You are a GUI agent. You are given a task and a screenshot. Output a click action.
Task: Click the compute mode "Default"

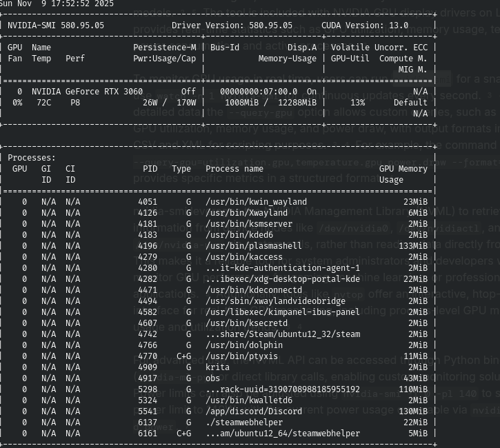point(410,103)
